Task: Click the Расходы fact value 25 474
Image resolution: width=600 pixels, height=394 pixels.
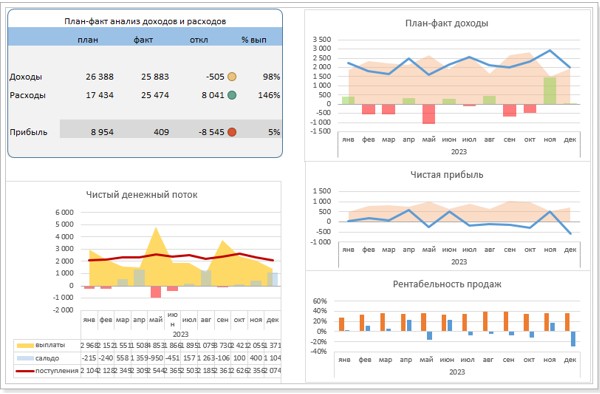Action: pyautogui.click(x=155, y=95)
